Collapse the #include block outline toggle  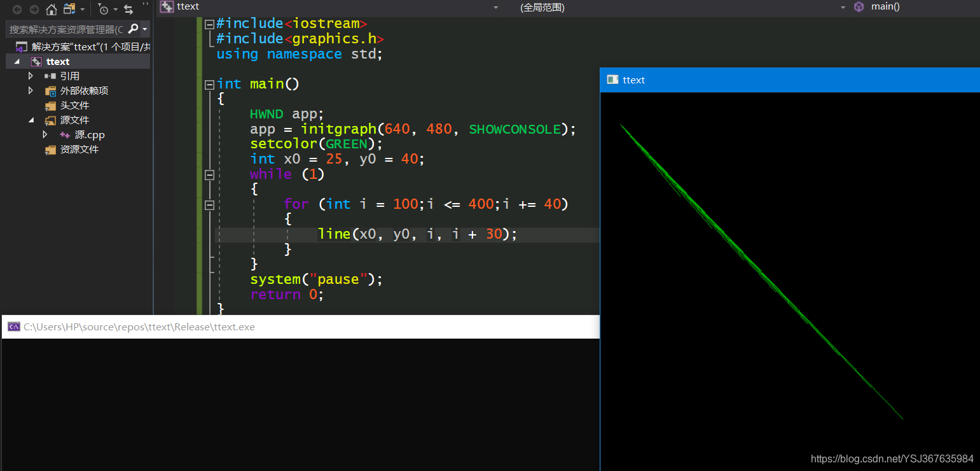209,24
